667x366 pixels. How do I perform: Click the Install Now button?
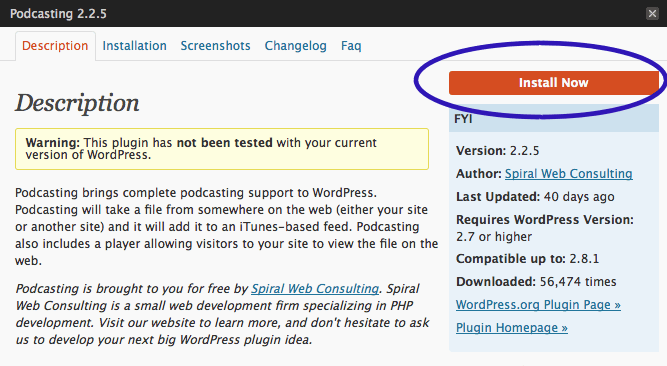pos(553,83)
